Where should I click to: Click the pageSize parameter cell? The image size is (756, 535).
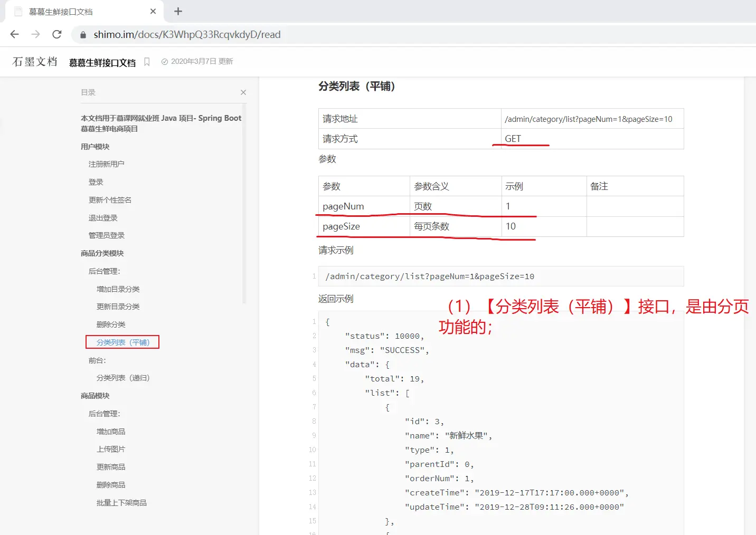click(364, 226)
